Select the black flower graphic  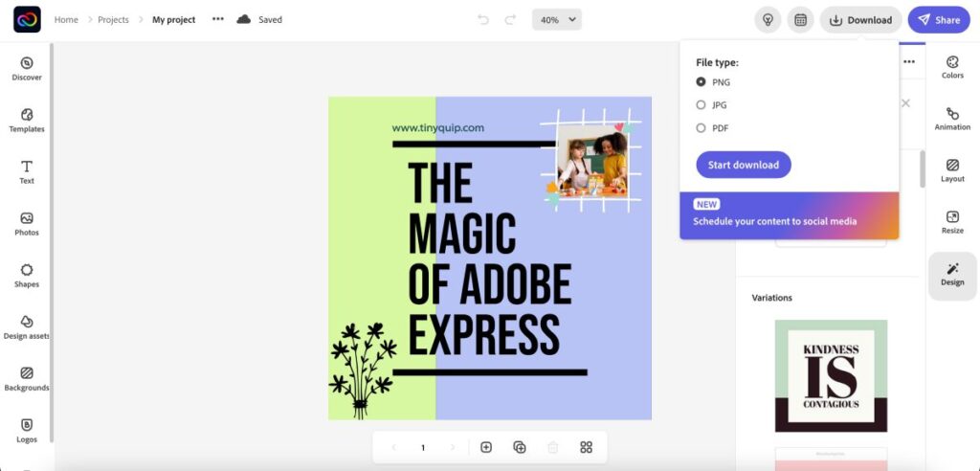point(363,370)
